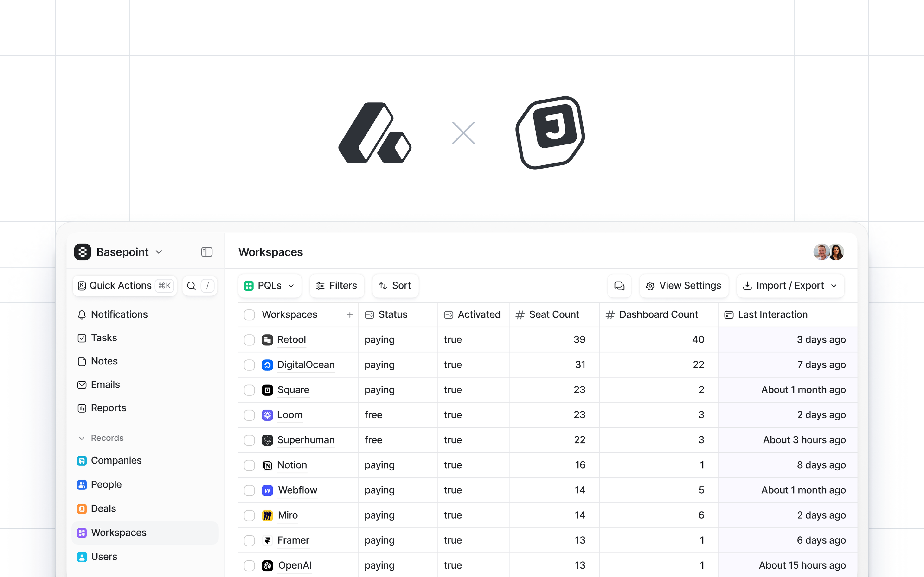Go to Deals in the sidebar
The image size is (924, 577).
[x=103, y=509]
